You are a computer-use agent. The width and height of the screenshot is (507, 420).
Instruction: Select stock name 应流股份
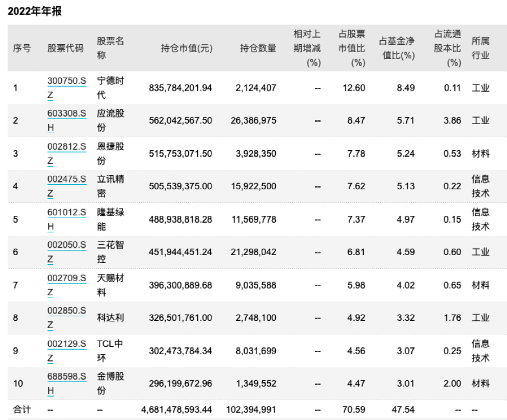[110, 120]
